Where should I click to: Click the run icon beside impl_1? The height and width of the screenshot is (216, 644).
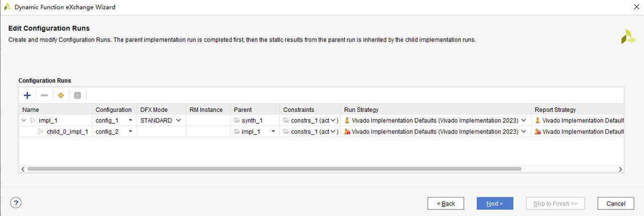pos(33,120)
